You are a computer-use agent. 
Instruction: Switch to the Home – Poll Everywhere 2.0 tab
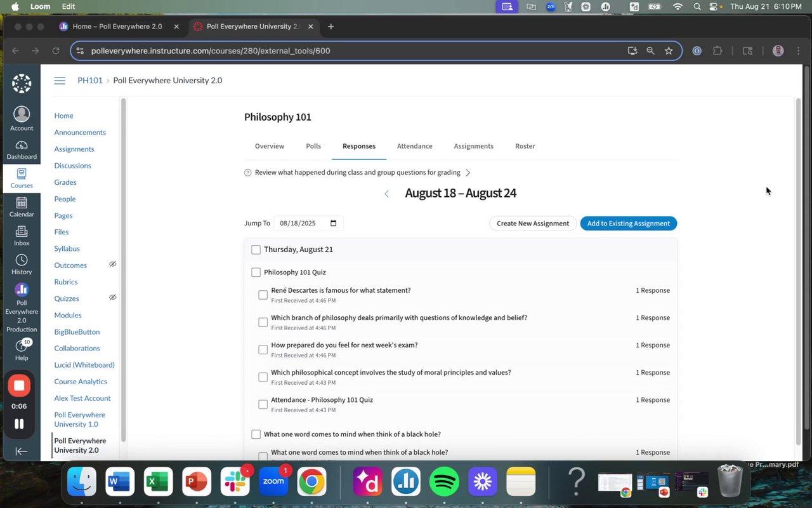click(117, 27)
